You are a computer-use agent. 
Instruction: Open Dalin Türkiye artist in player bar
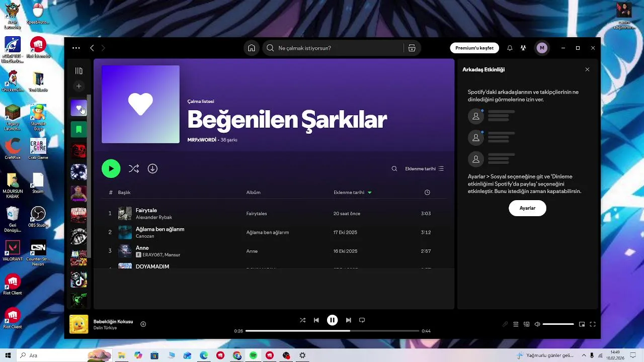click(105, 328)
